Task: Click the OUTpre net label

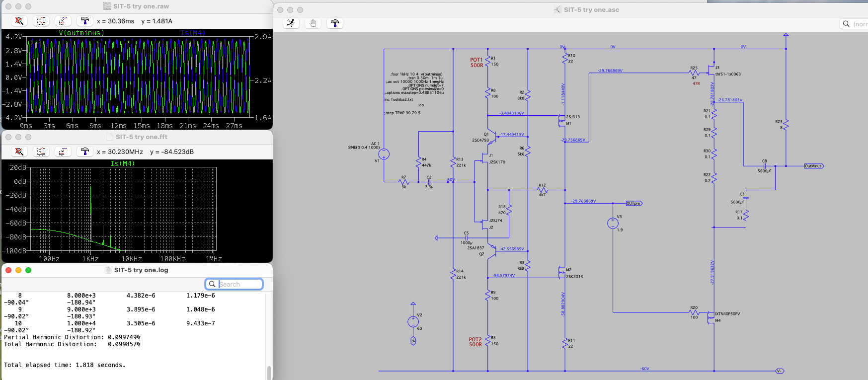Action: 633,203
